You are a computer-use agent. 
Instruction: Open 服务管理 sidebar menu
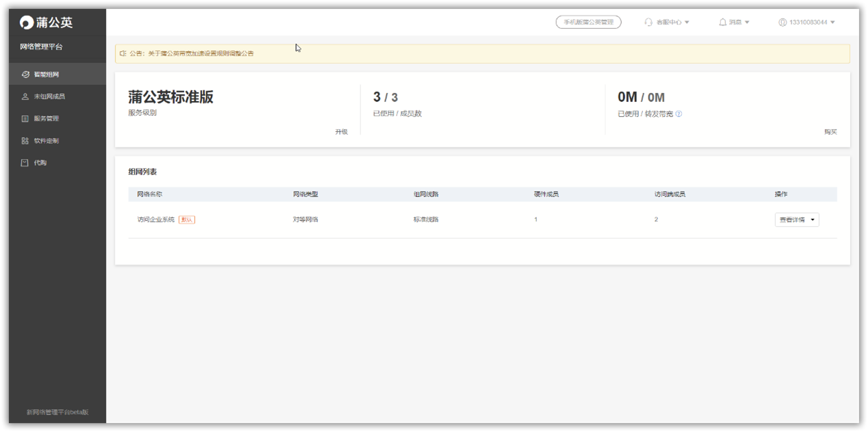click(x=57, y=118)
